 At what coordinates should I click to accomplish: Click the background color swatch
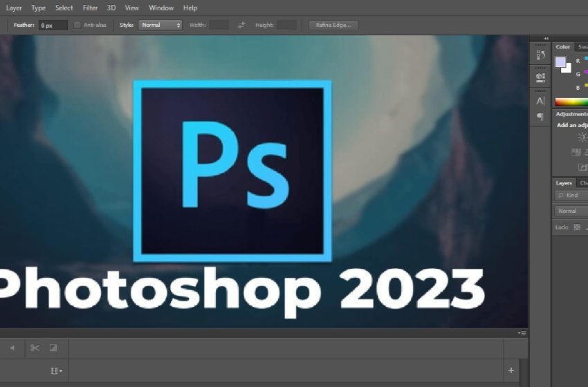[x=567, y=69]
